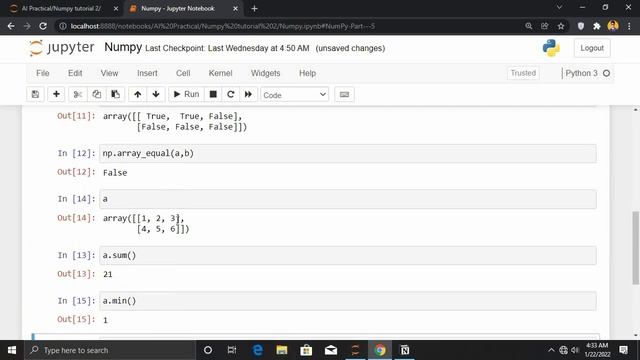Select the cell containing a.min()
This screenshot has height=360, width=640.
[x=348, y=301]
